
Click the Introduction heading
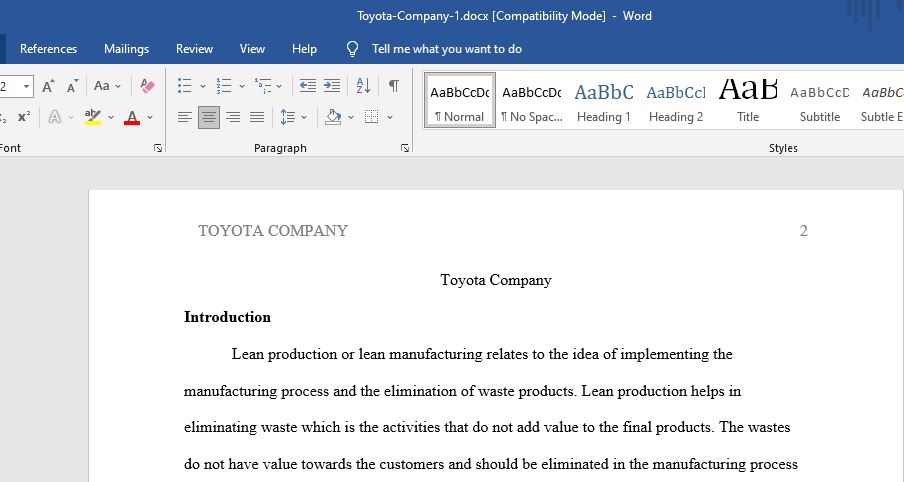pos(227,317)
